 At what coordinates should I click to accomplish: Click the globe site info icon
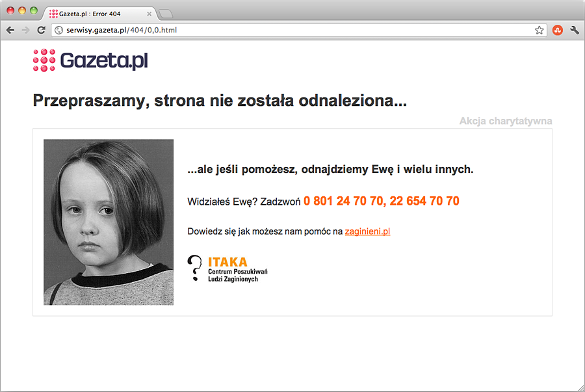pos(59,30)
